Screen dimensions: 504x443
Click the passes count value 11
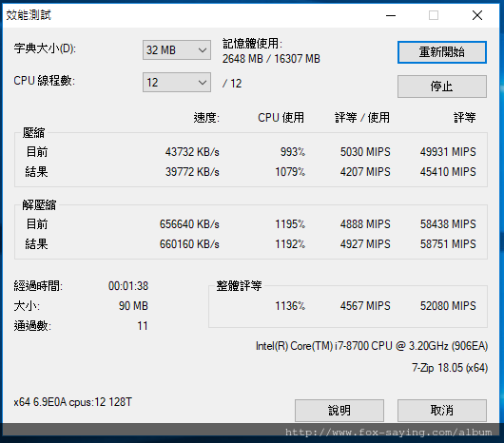pyautogui.click(x=143, y=326)
